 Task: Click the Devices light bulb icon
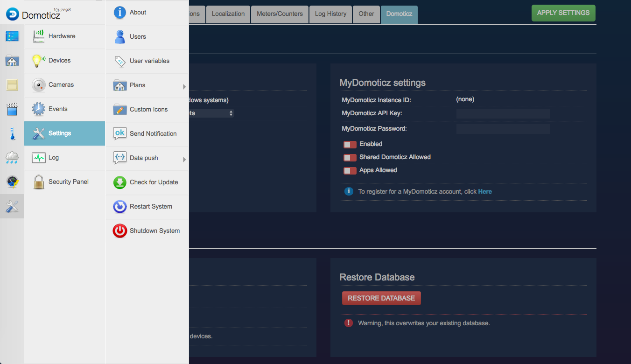tap(38, 61)
